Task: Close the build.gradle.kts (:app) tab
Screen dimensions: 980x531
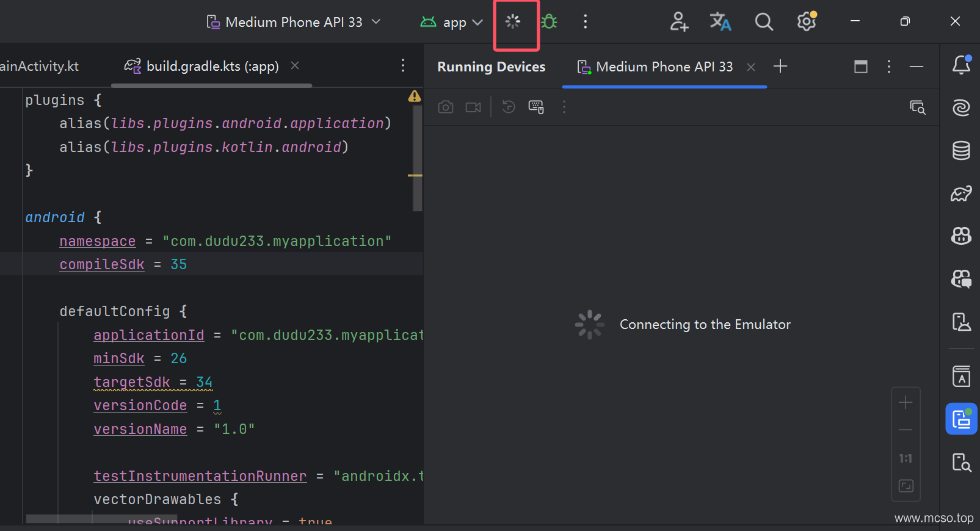Action: tap(295, 65)
